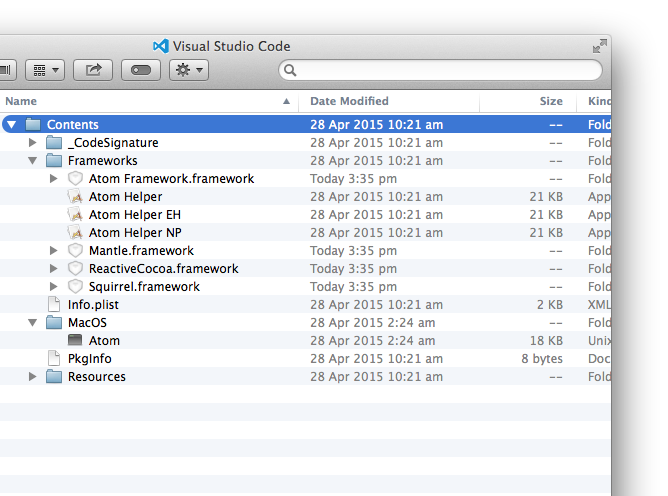Select the Contents row name
The width and height of the screenshot is (668, 496).
point(73,124)
